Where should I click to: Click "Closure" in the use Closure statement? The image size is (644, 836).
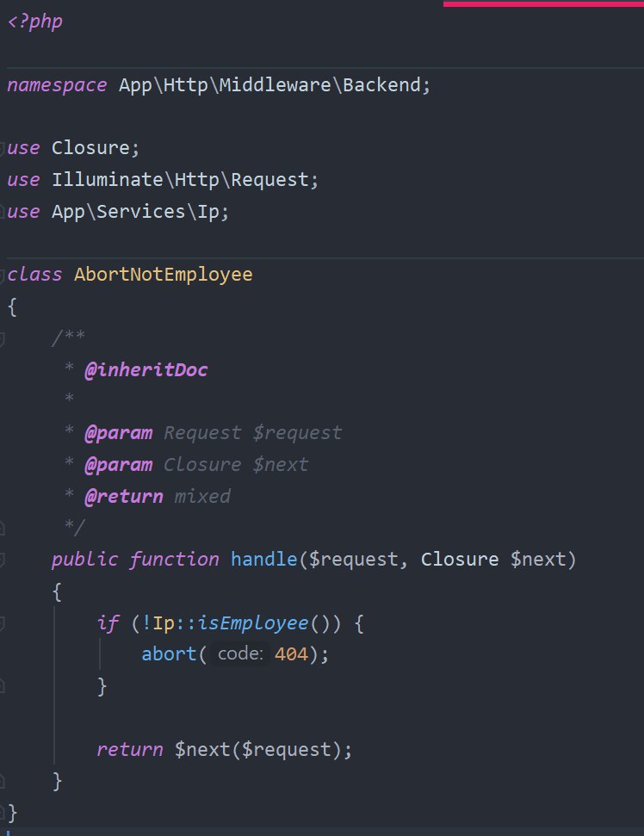[x=90, y=148]
